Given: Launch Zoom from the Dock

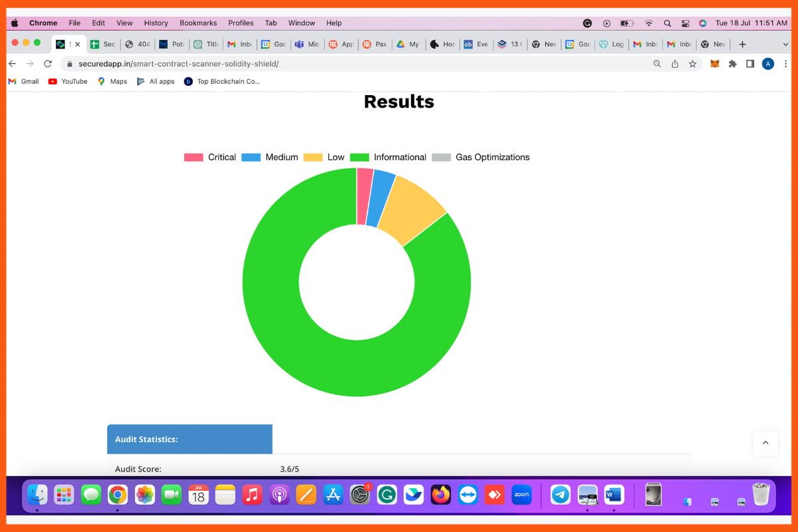Looking at the screenshot, I should [x=521, y=495].
